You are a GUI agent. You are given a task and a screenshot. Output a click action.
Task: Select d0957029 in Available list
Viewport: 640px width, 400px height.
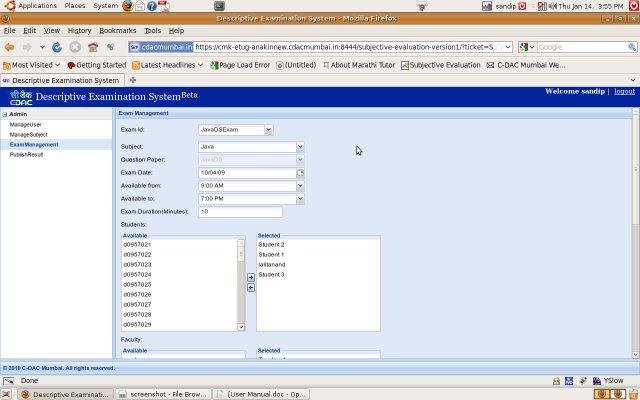137,324
